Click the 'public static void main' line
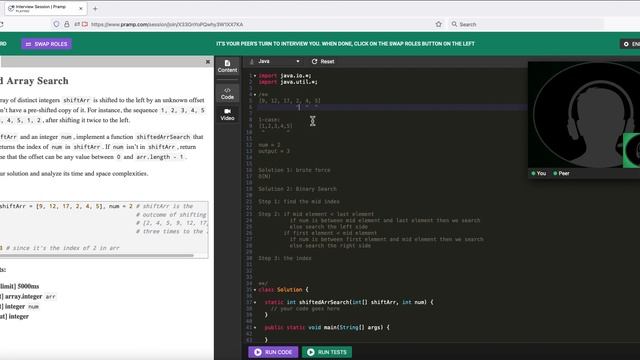The width and height of the screenshot is (640, 360). 327,327
